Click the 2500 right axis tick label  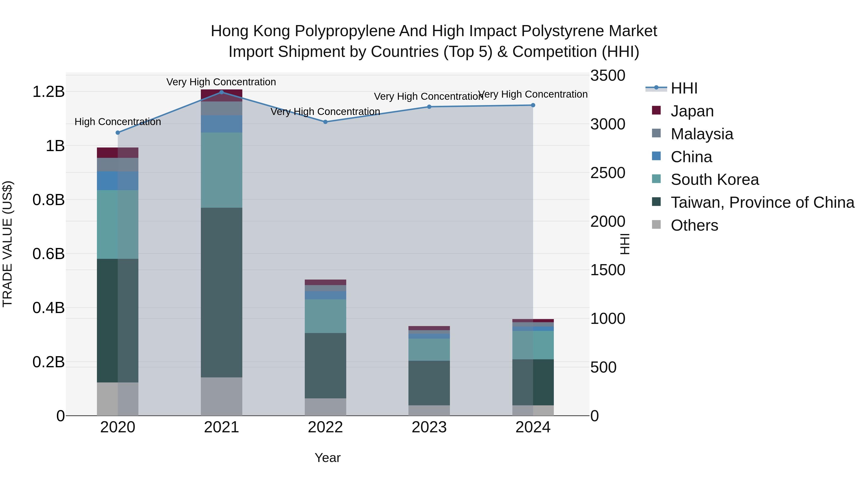coord(608,173)
